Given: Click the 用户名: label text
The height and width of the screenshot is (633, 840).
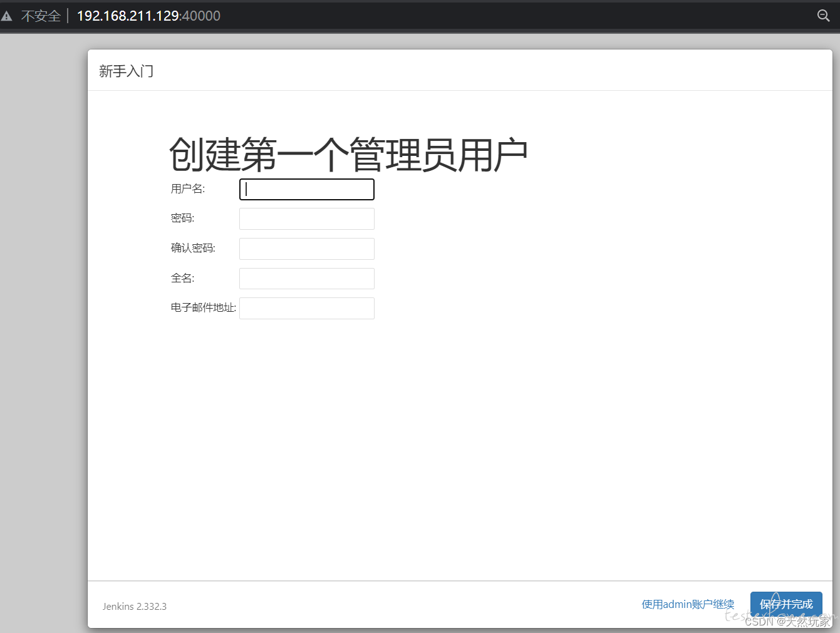Looking at the screenshot, I should tap(188, 188).
